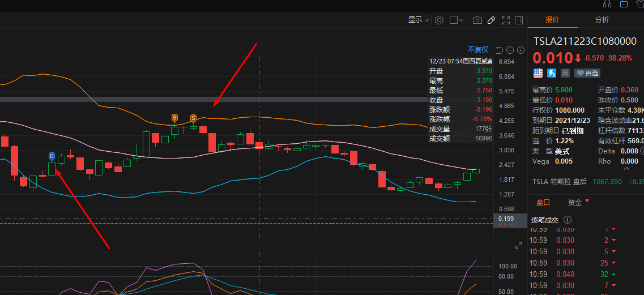The image size is (644, 295).
Task: Click the US flag market icon
Action: click(538, 73)
